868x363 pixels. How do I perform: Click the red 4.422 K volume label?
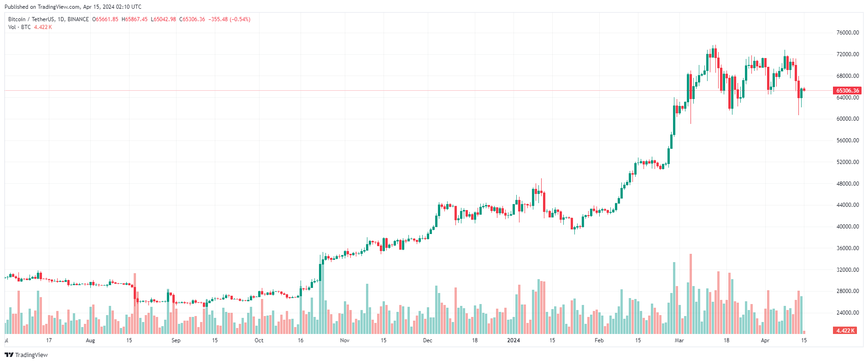[x=845, y=331]
